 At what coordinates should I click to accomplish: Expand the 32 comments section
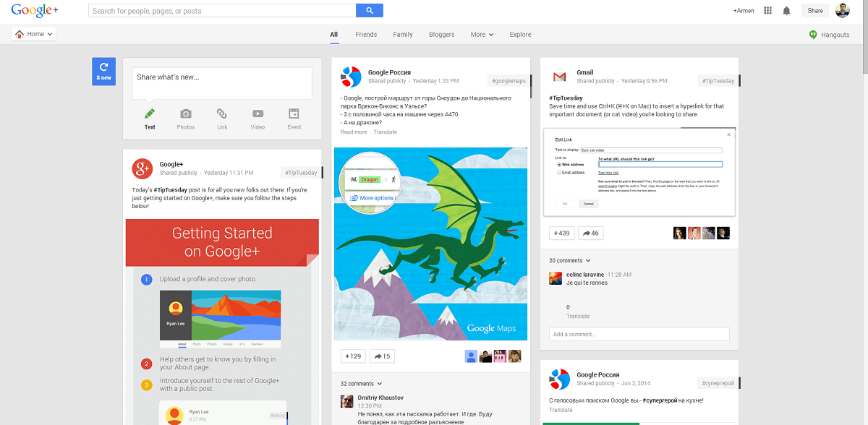pyautogui.click(x=361, y=384)
